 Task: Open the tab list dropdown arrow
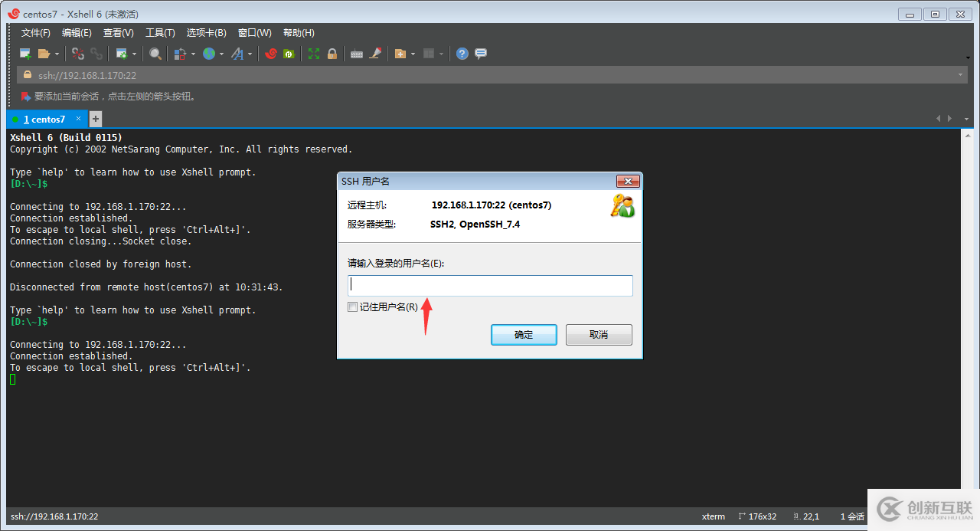(x=966, y=119)
